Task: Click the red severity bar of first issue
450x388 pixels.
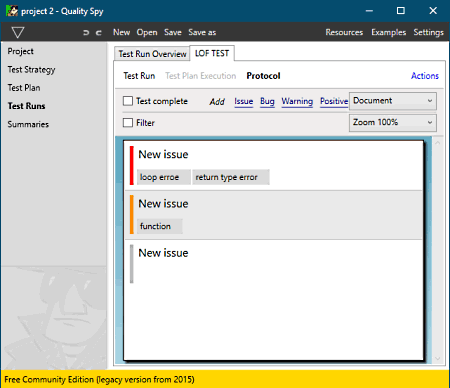Action: pos(132,165)
